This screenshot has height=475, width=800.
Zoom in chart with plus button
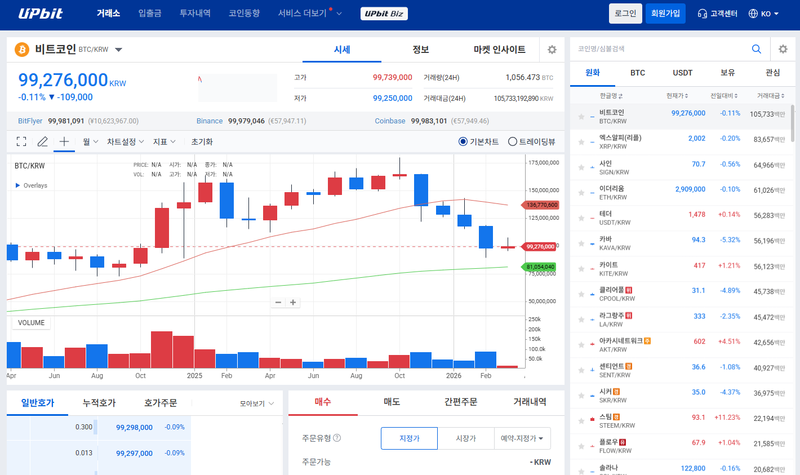click(x=293, y=302)
